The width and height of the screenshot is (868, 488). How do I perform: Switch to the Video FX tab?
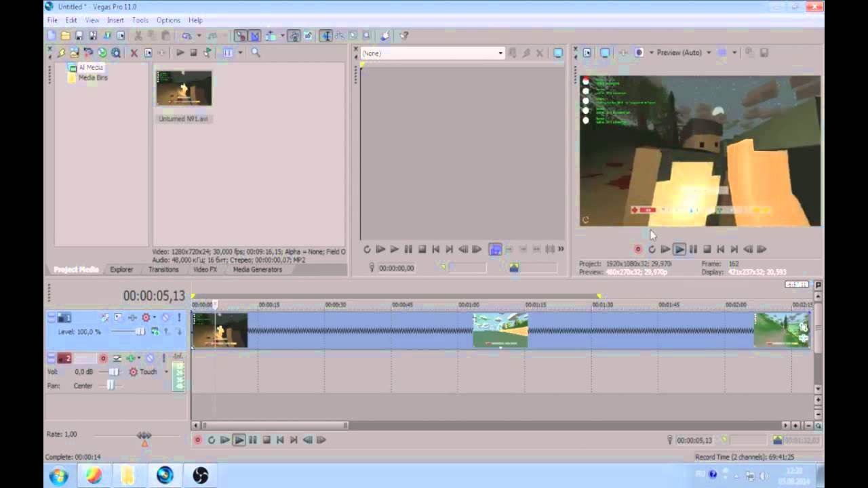[205, 269]
